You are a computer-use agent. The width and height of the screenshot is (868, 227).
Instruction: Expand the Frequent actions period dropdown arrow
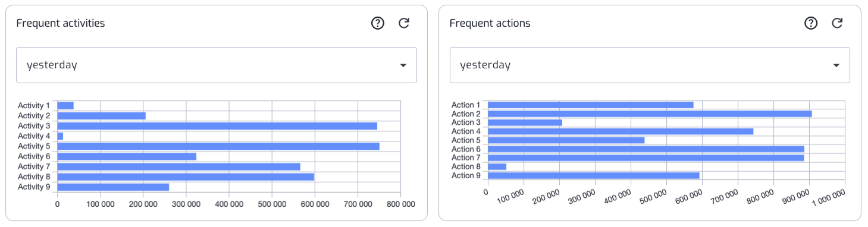click(x=836, y=65)
